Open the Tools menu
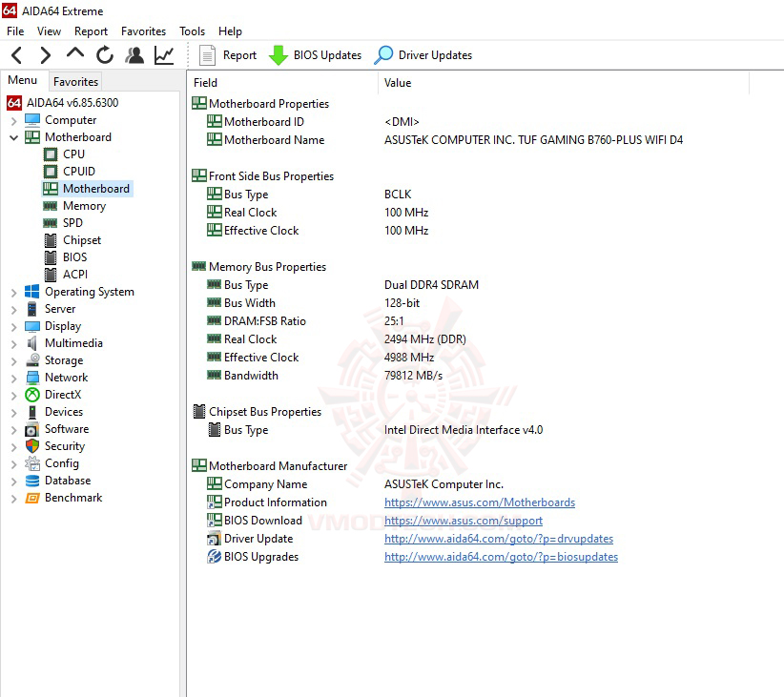The image size is (784, 697). pos(193,31)
